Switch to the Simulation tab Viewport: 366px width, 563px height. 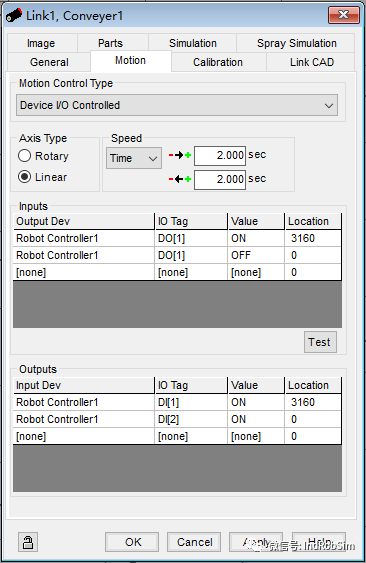coord(193,43)
